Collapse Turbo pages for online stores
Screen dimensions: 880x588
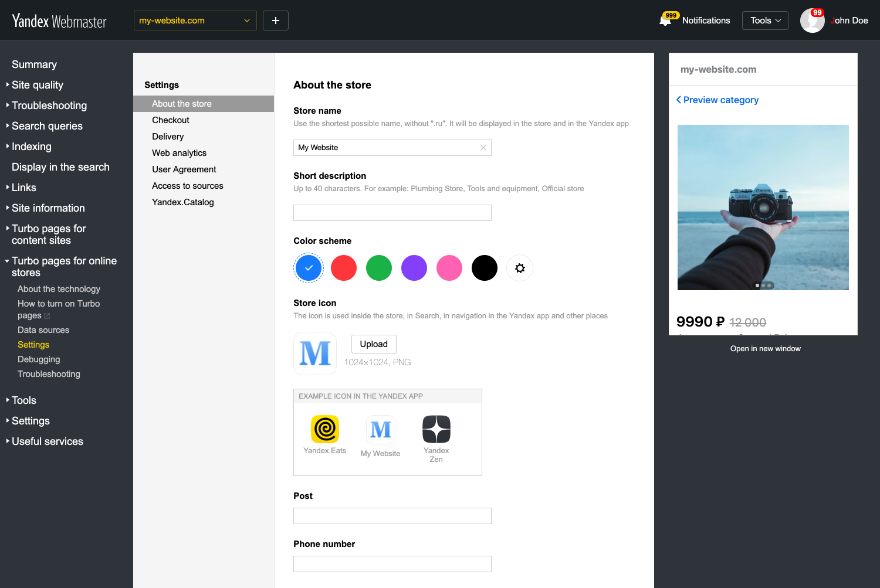64,267
